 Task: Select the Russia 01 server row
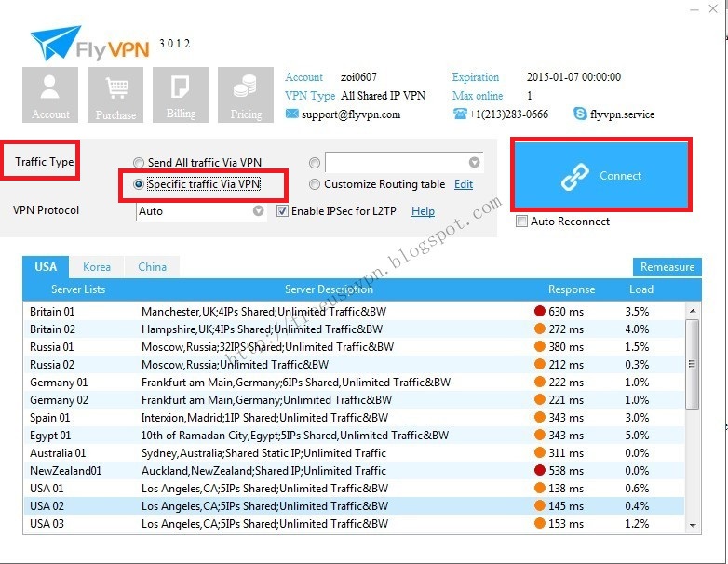[x=354, y=346]
